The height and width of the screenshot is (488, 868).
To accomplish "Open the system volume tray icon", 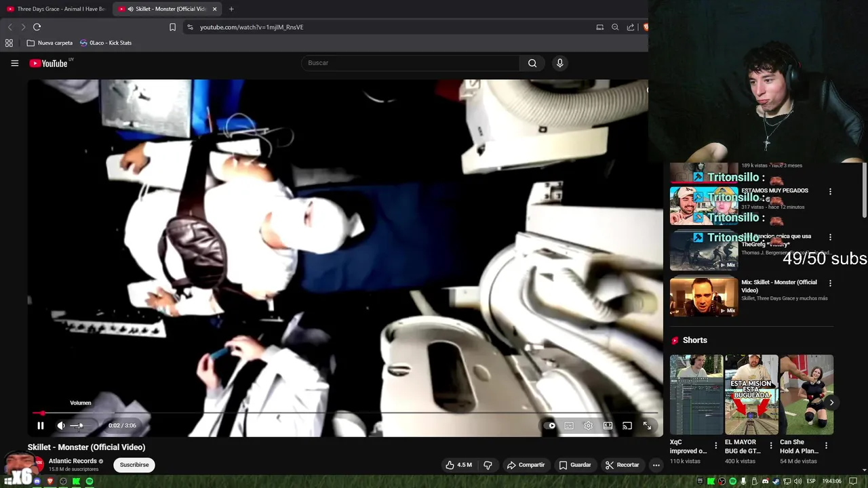I will pos(797,481).
